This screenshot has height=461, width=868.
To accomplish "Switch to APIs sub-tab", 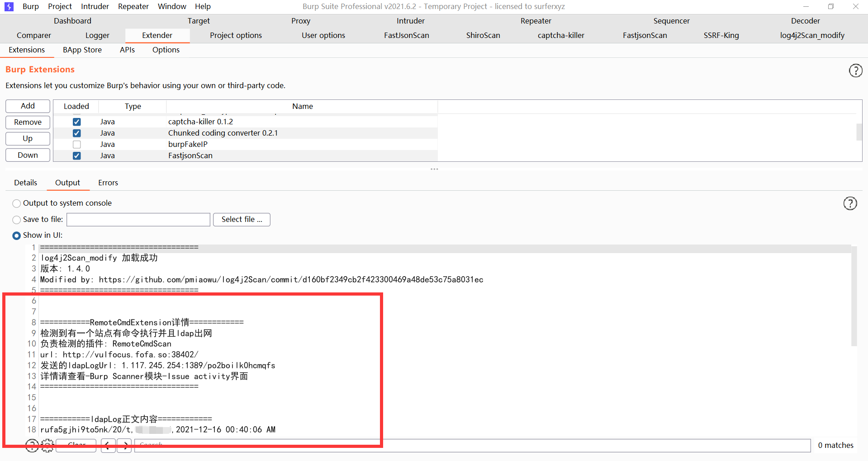I will [x=127, y=50].
